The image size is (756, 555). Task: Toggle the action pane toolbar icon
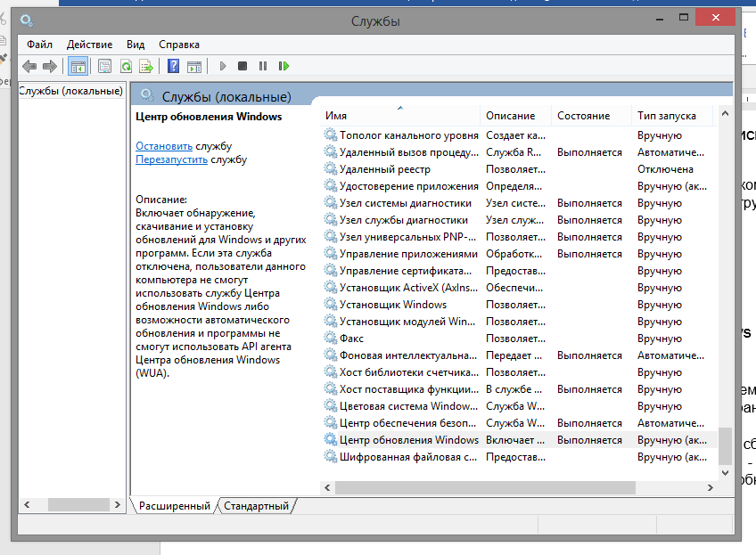[x=194, y=66]
